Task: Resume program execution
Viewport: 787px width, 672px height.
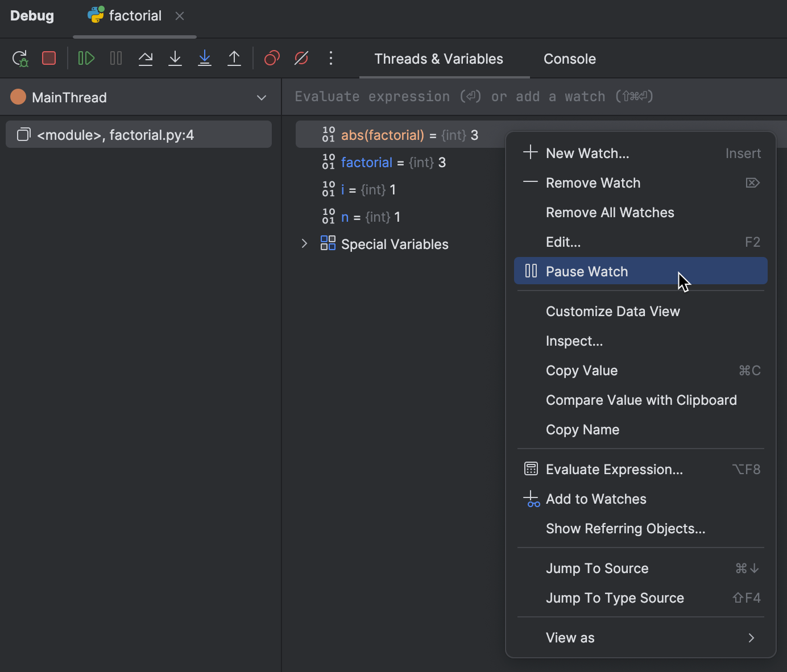Action: [86, 58]
